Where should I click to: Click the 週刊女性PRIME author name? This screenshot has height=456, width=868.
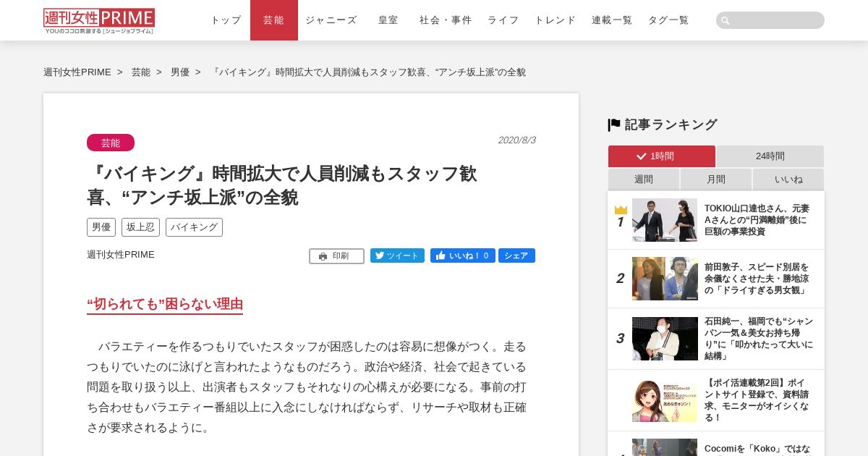click(x=121, y=255)
